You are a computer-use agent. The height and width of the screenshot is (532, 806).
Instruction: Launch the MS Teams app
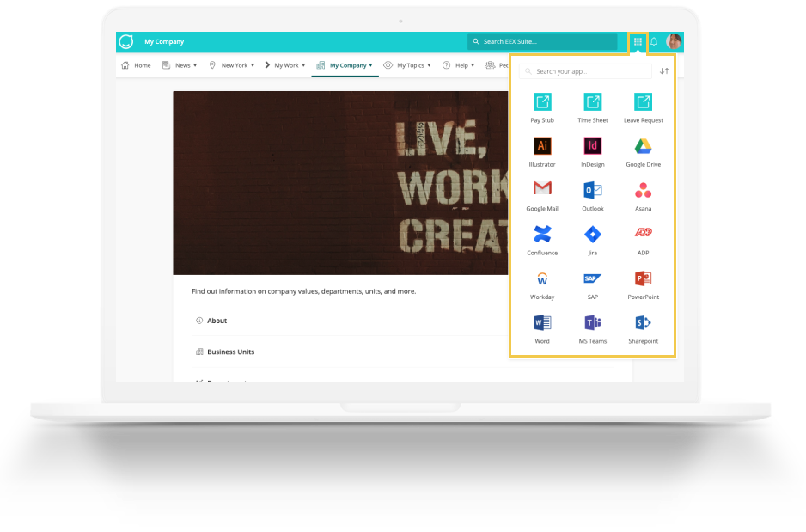coord(592,323)
